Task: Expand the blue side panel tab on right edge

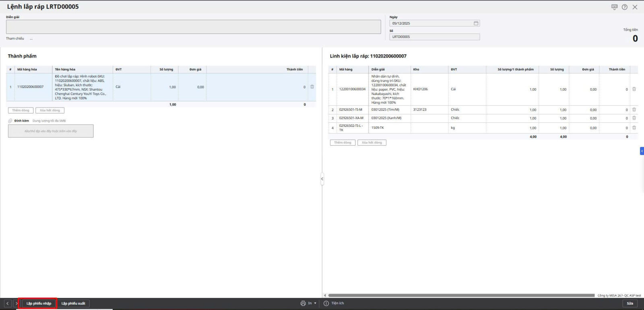Action: tap(642, 151)
